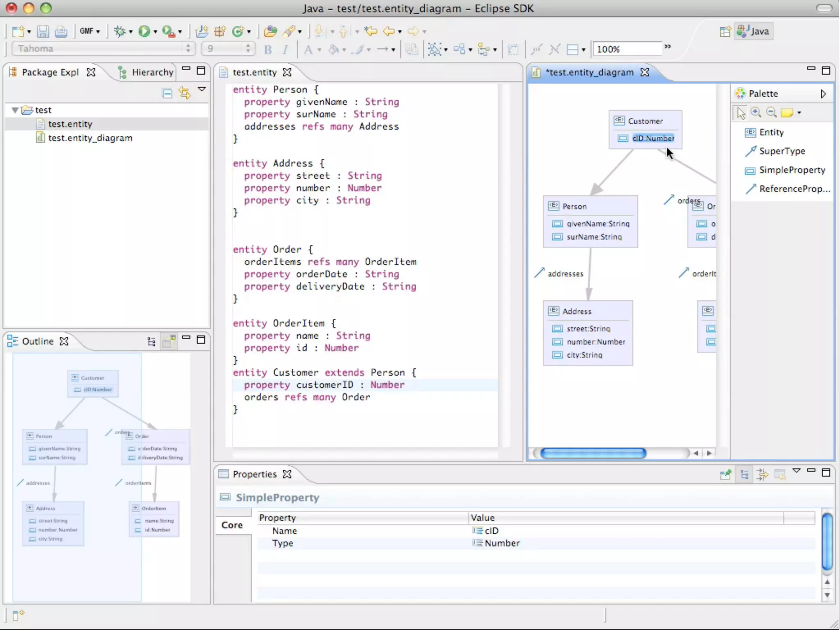
Task: Click the Save toolbar icon
Action: pyautogui.click(x=43, y=31)
